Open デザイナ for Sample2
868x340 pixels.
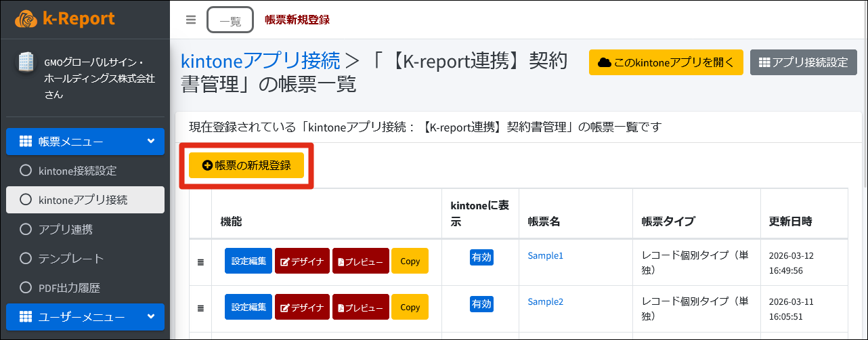pos(302,307)
